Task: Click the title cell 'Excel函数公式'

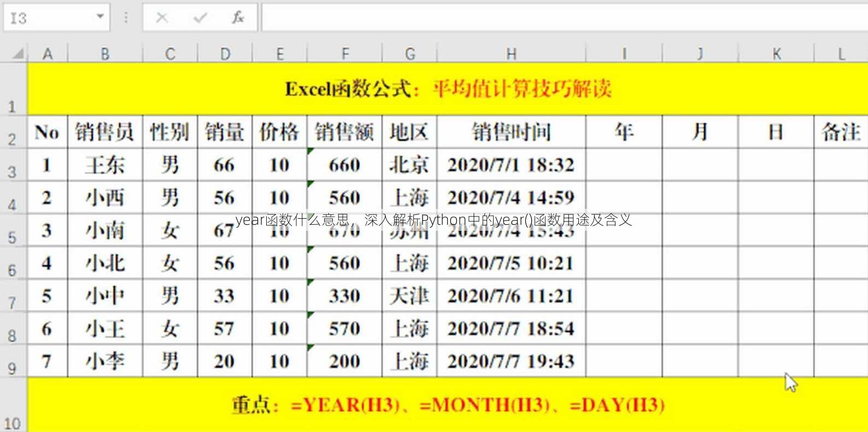Action: tap(448, 89)
